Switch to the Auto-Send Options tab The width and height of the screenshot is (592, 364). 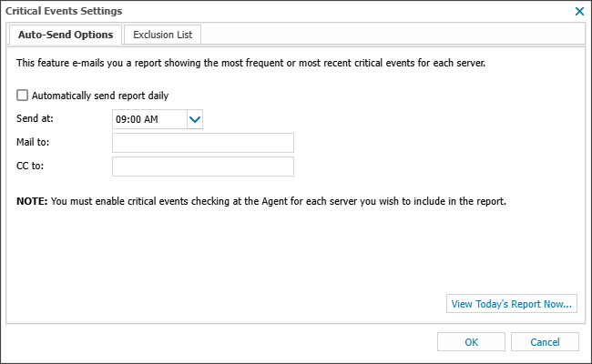tap(65, 35)
